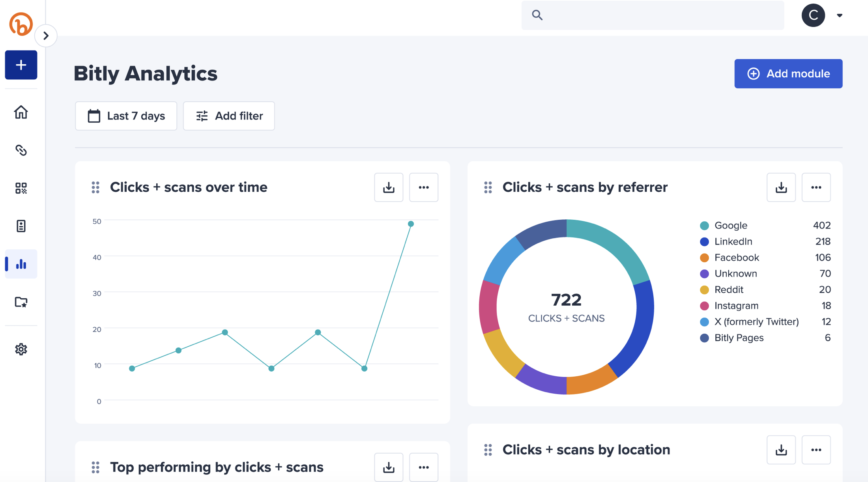
Task: Open QR Codes in the sidebar
Action: tap(21, 188)
